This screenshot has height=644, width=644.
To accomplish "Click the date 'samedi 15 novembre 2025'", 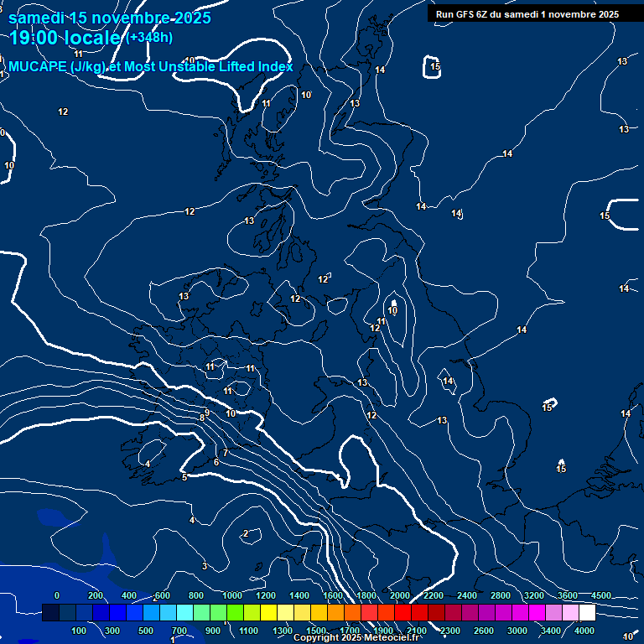I will point(110,18).
